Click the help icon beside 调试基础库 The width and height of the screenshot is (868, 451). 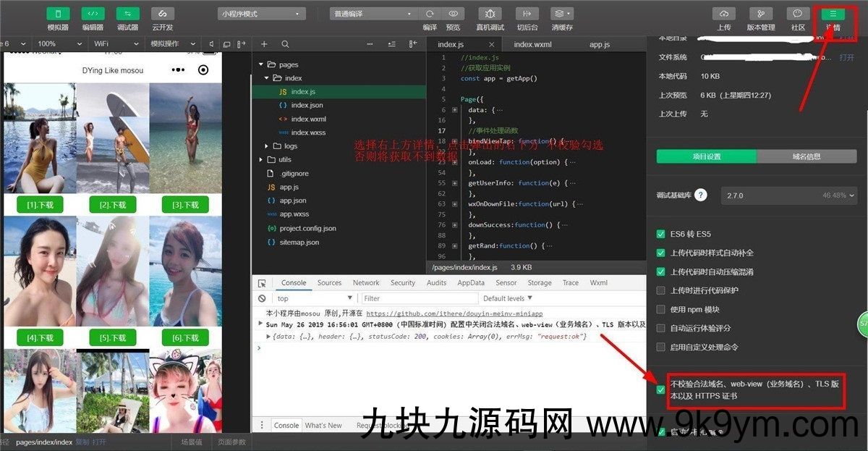701,195
